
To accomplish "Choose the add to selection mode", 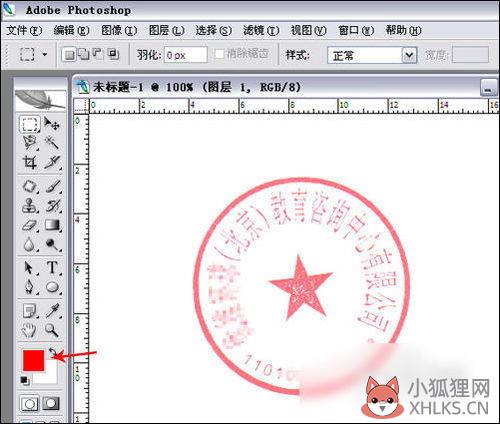I will 83,54.
